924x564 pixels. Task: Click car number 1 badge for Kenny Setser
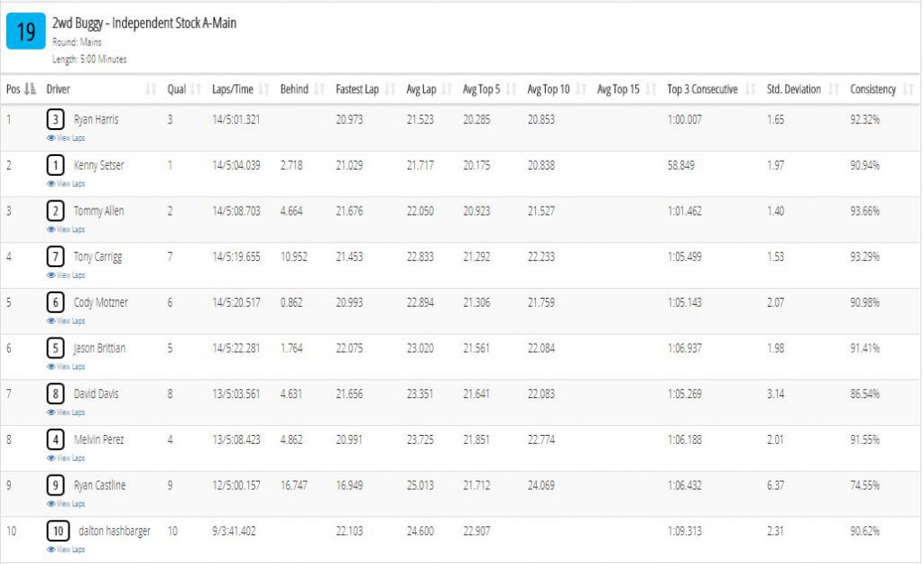click(x=55, y=166)
